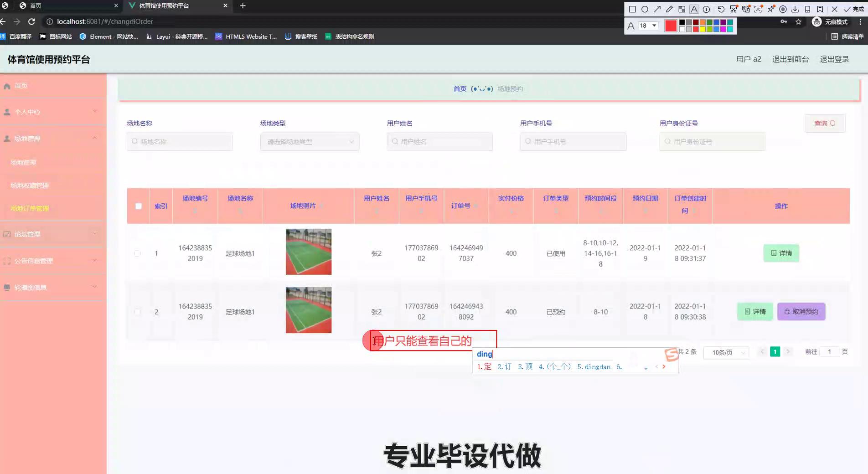Click the 用户手机号 input field

pos(573,142)
